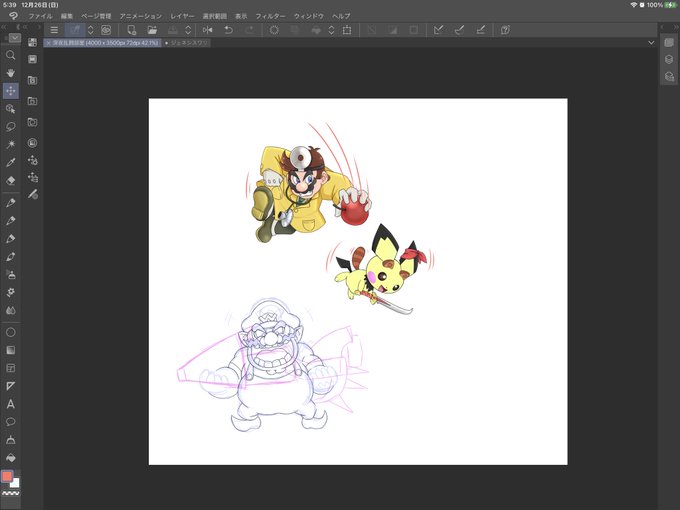
Task: Select the Gradient tool
Action: click(10, 350)
